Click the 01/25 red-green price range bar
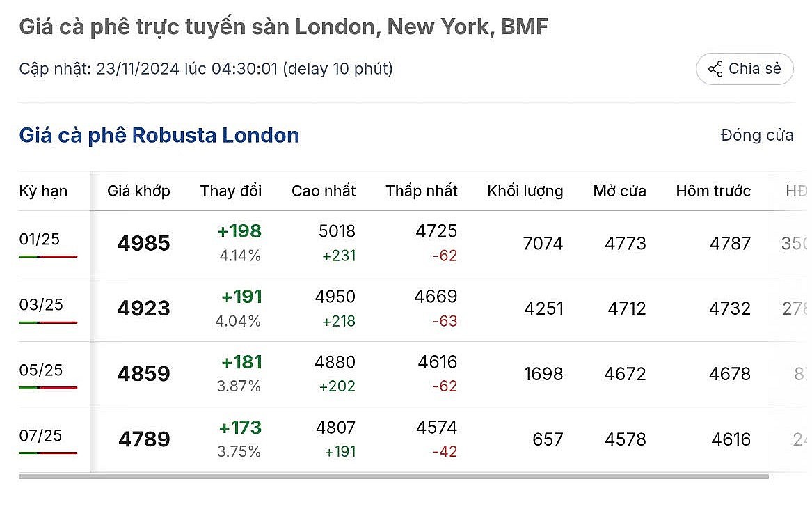Screen dimensions: 812x509 tap(48, 256)
